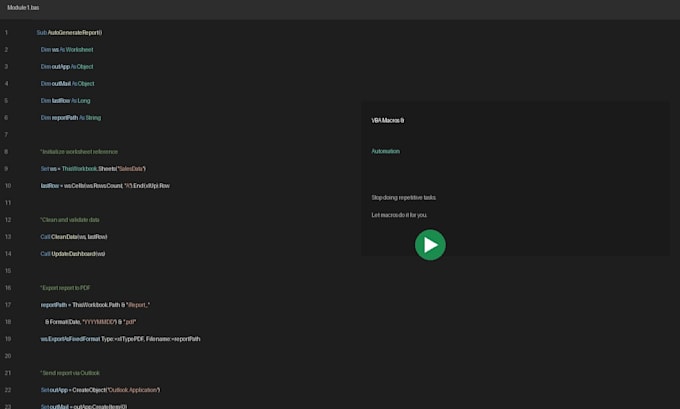Screen dimensions: 680x409
Task: Click the green 'Automation' text
Action: [386, 151]
